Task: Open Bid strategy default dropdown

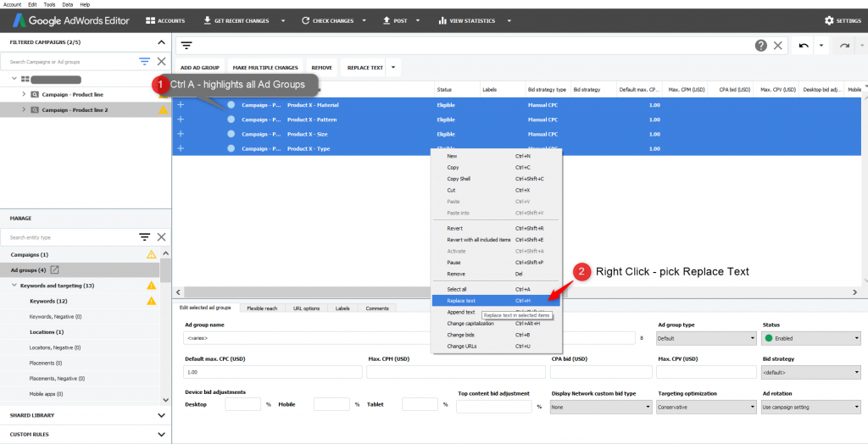Action: click(811, 373)
